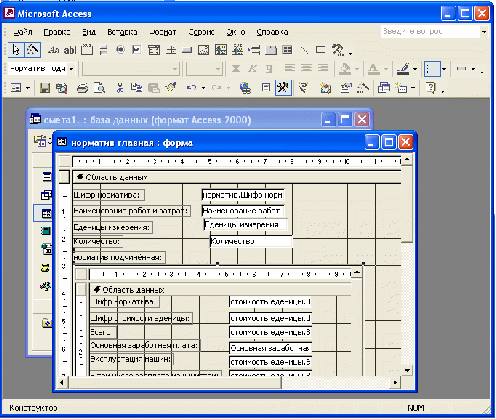Click the Line/Border Color pen button

coord(403,69)
